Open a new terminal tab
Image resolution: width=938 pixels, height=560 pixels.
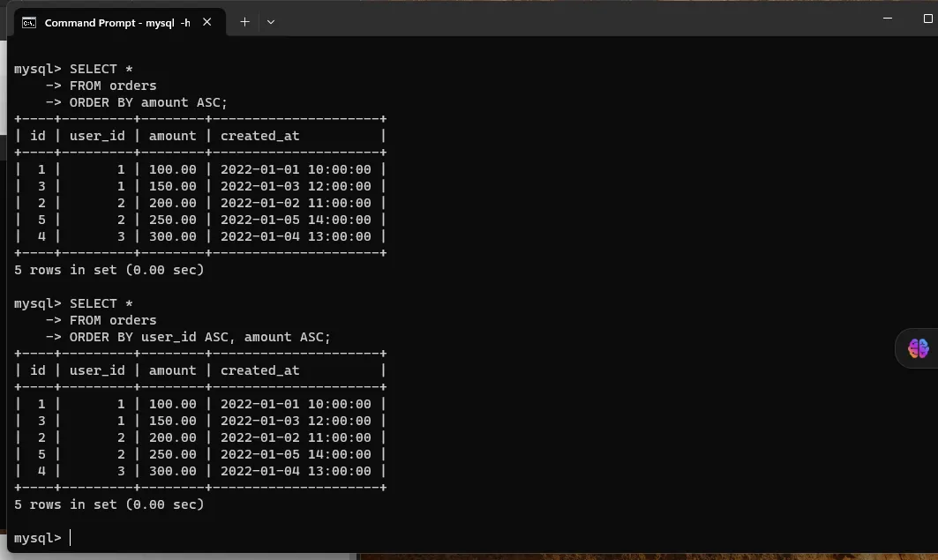pos(244,22)
